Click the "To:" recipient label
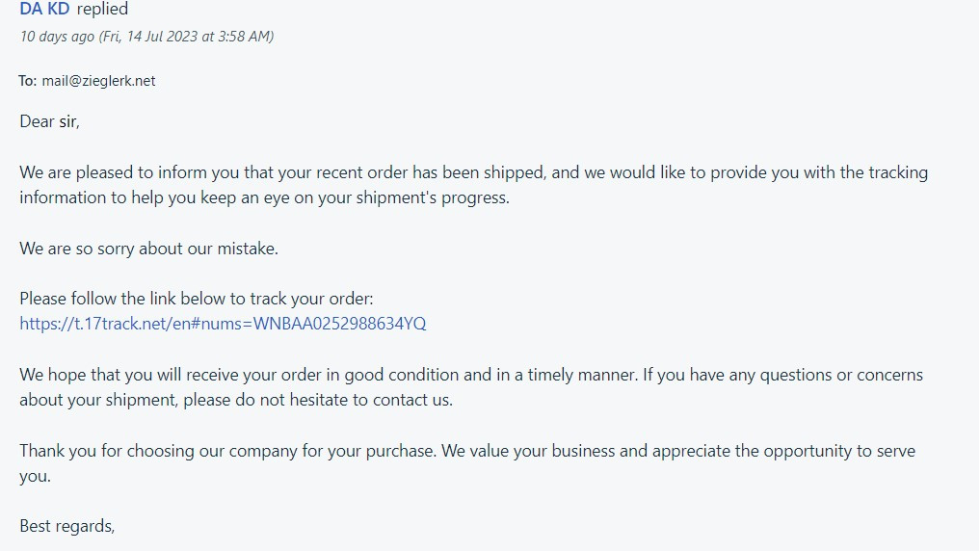 27,81
